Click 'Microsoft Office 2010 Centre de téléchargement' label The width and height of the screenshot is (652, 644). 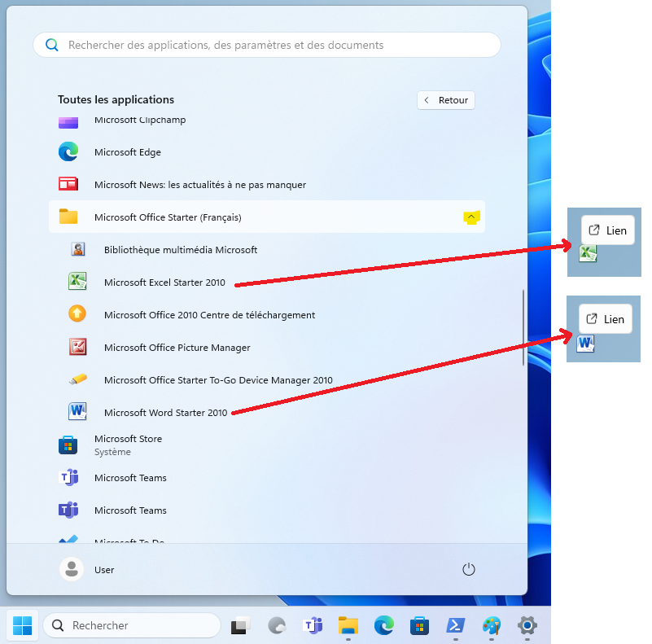tap(209, 315)
